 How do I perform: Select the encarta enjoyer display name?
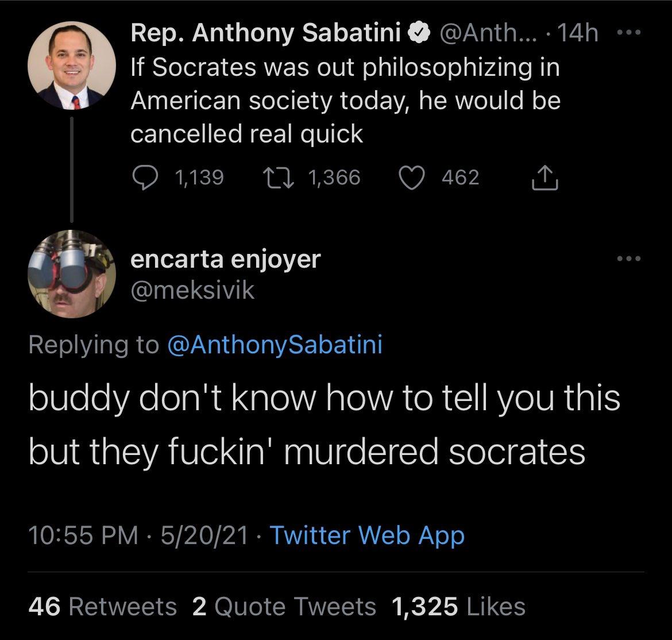pos(226,259)
